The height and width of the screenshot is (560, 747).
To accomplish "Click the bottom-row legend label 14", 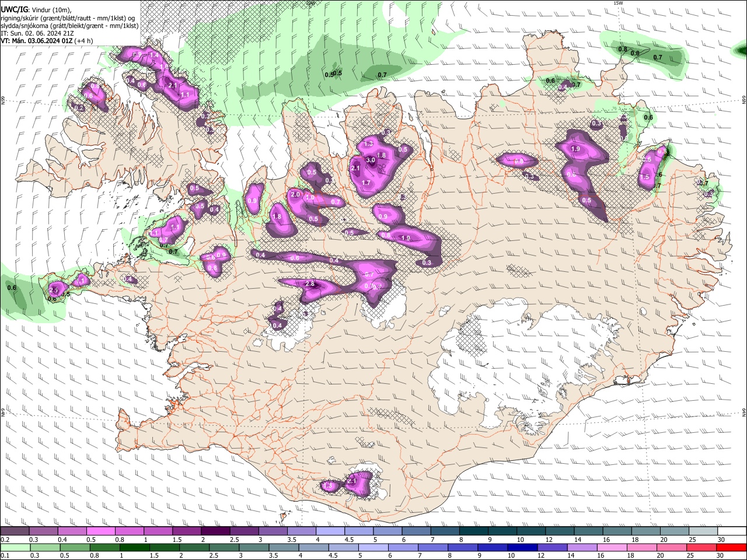I will 573,555.
